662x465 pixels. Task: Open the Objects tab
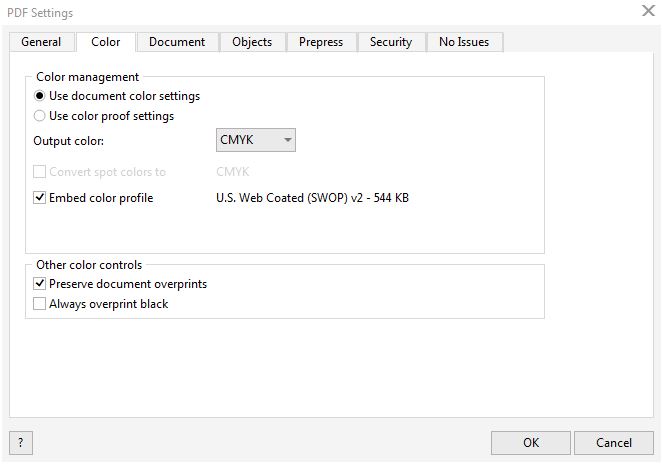point(252,42)
